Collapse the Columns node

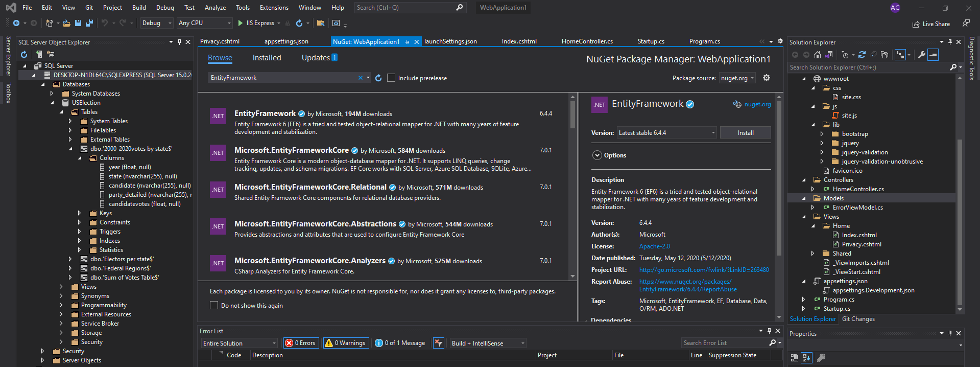[80, 158]
